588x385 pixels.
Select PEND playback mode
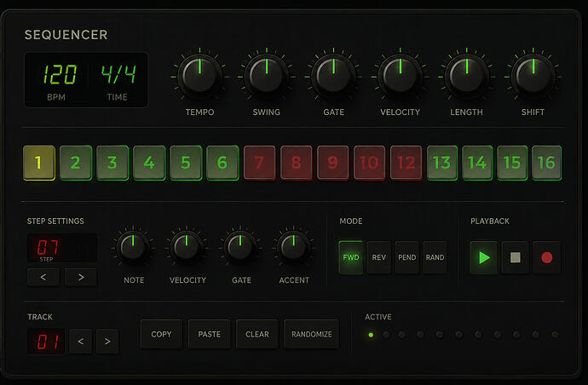click(x=406, y=257)
